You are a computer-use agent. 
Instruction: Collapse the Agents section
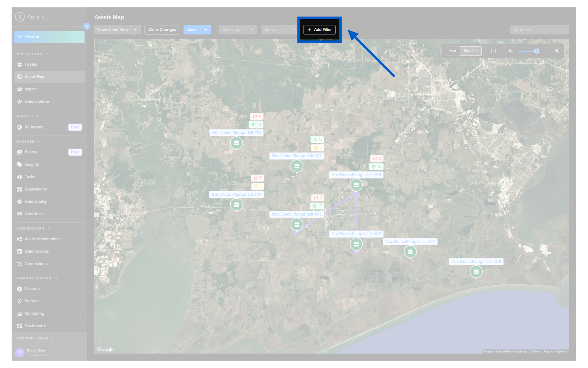coord(37,116)
